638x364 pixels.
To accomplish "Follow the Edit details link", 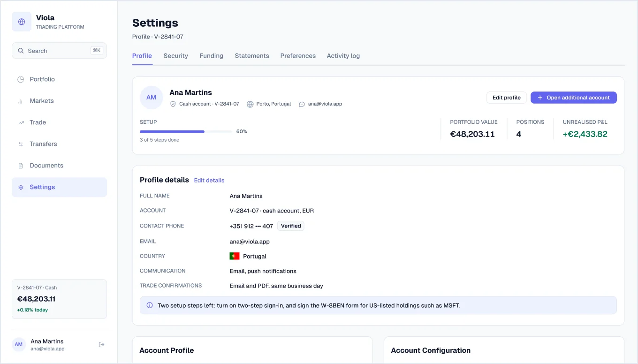I will pos(209,180).
